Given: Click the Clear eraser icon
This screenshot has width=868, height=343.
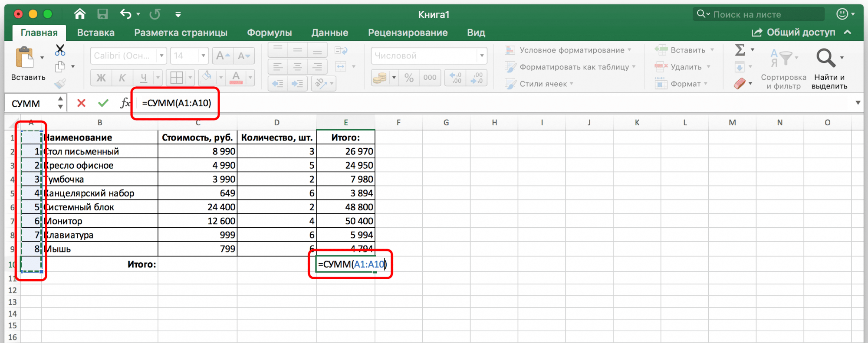Looking at the screenshot, I should click(x=740, y=83).
